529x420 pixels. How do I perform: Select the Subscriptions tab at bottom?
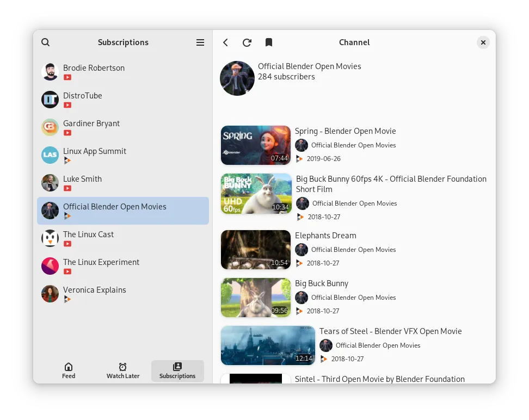click(177, 370)
